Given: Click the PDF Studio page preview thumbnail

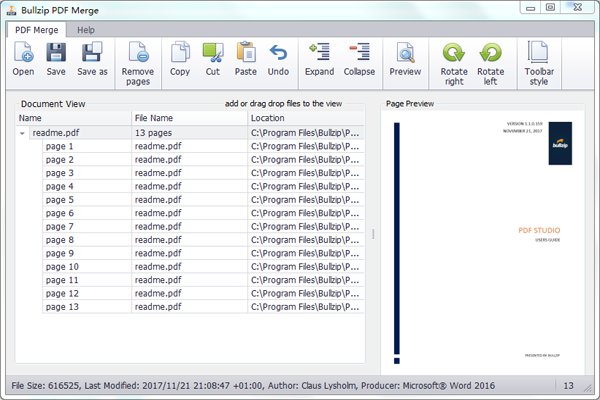Looking at the screenshot, I should 483,243.
